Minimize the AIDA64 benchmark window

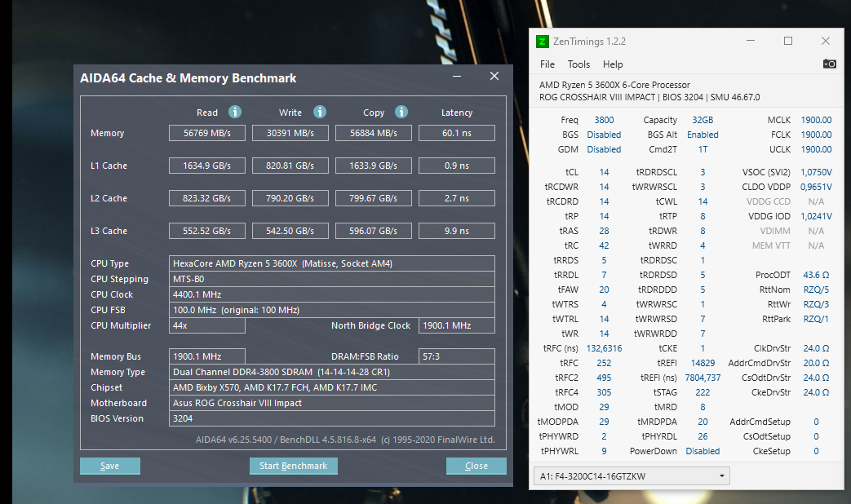pos(457,77)
